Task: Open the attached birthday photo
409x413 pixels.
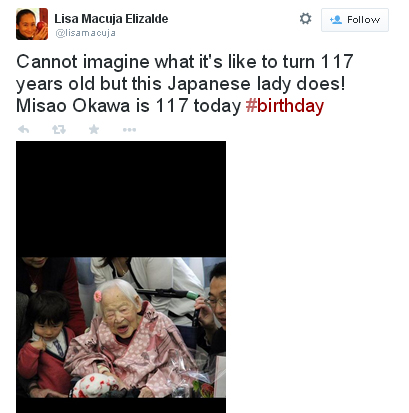Action: pos(121,277)
